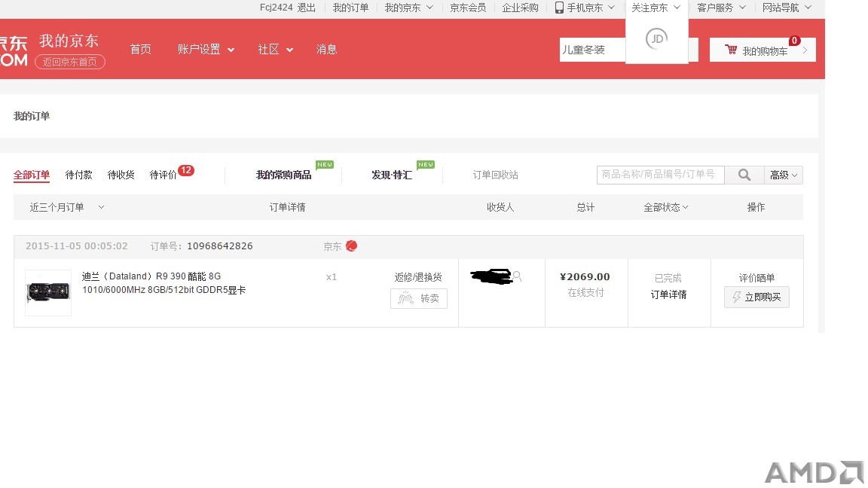The width and height of the screenshot is (868, 488).
Task: Open 高级 advanced search dropdown
Action: click(784, 175)
